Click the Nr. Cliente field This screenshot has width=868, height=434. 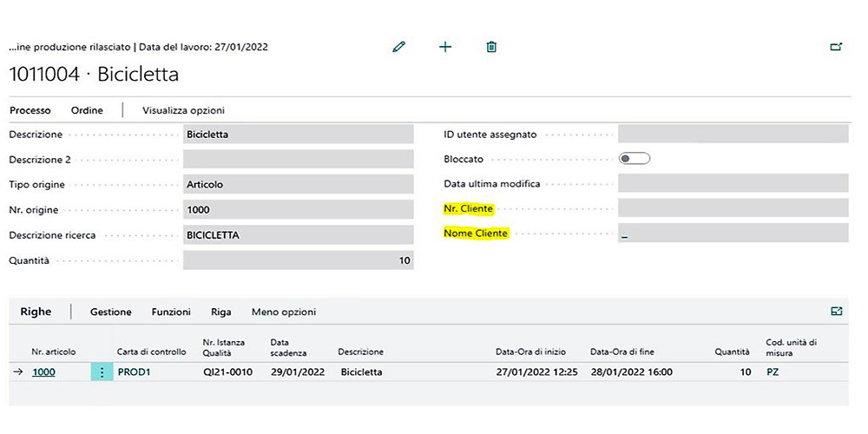coord(732,208)
